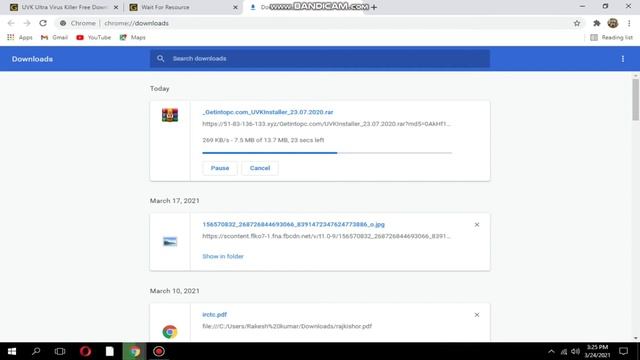Open a new browser tab
640x360 pixels.
point(374,7)
